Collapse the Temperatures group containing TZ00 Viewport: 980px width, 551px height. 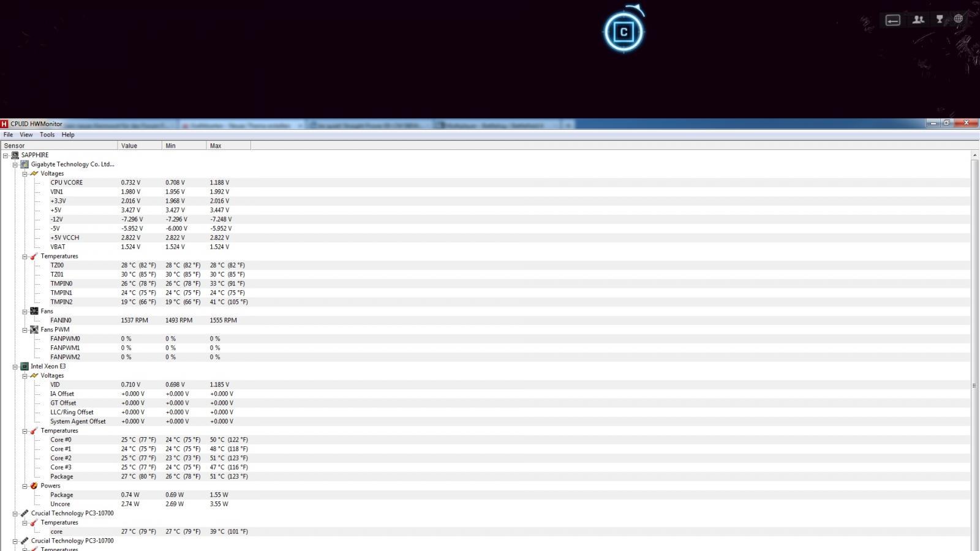[24, 256]
